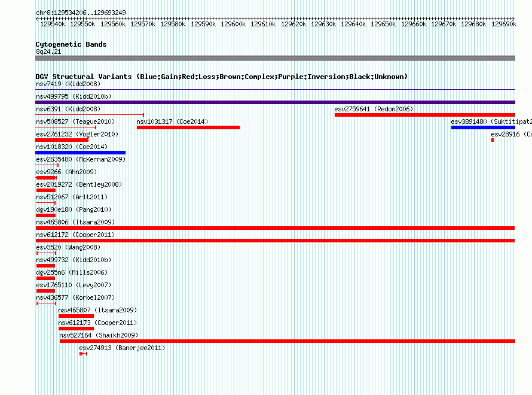Click the nsv499795 (Kidd2010b) label
Viewport: 532px width, 395px height.
(74, 96)
